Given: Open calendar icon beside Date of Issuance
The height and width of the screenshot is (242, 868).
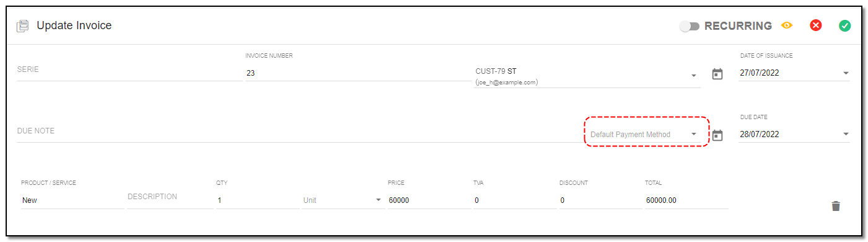Looking at the screenshot, I should 717,74.
